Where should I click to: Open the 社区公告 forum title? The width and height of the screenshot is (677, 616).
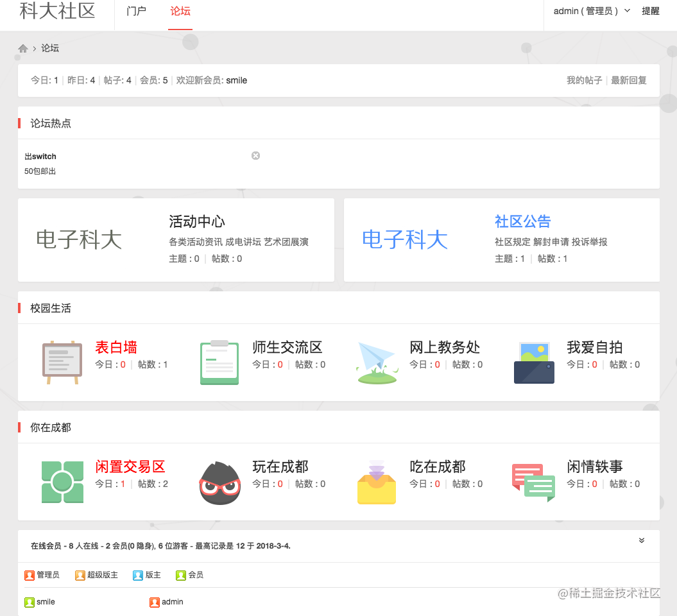tap(523, 221)
